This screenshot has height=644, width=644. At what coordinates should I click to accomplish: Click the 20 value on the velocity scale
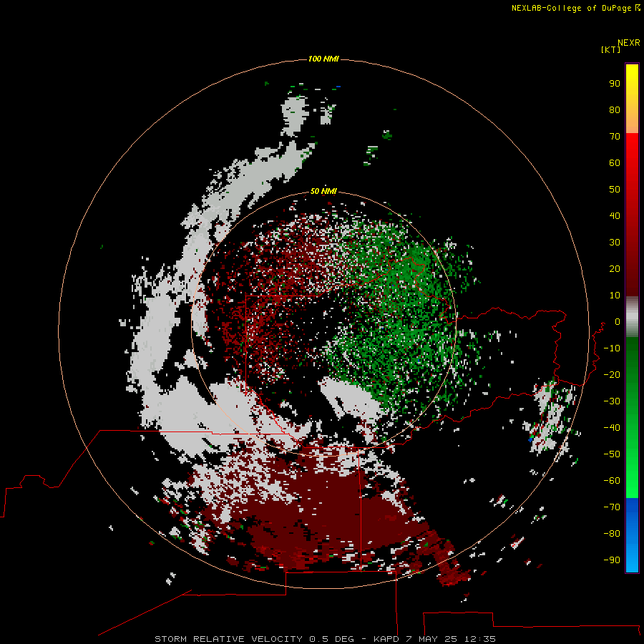point(615,268)
